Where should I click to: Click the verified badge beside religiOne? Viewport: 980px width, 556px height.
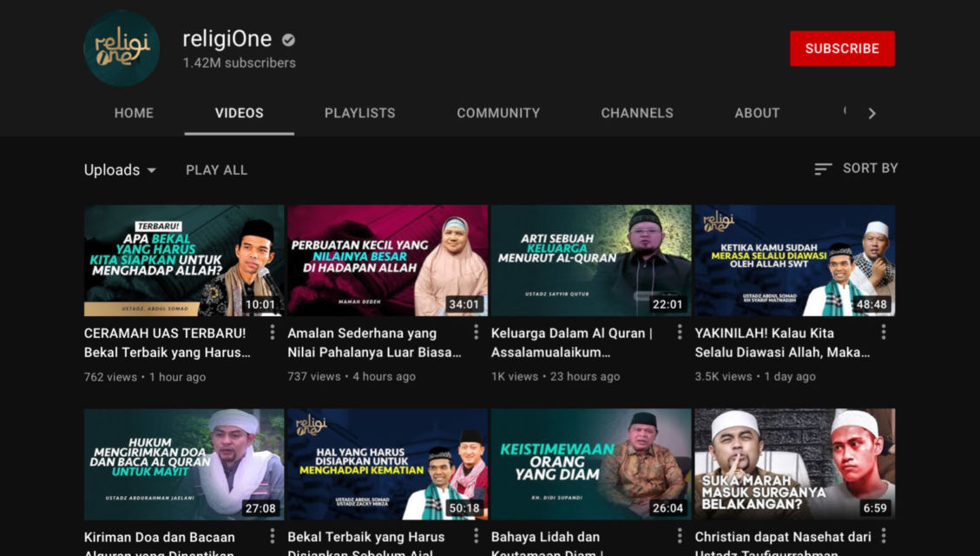click(x=288, y=40)
